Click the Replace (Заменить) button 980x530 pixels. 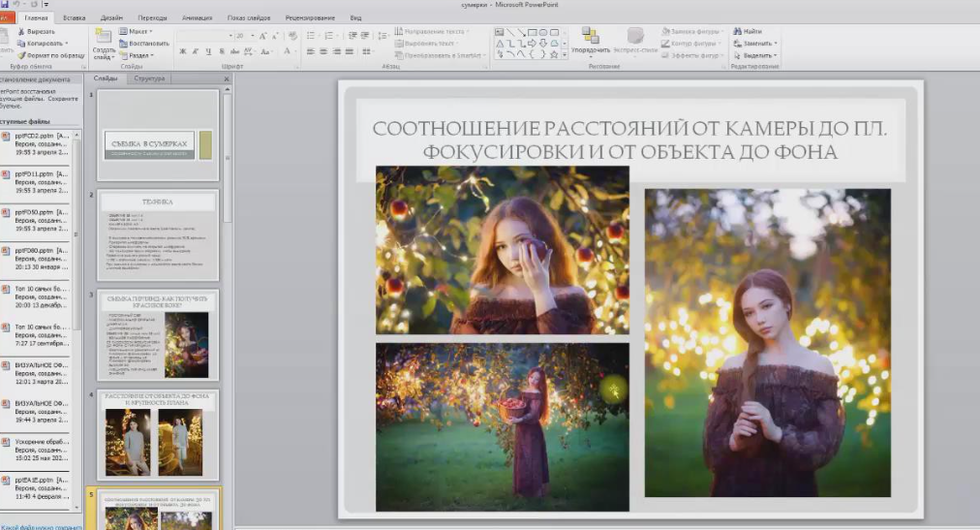[757, 44]
